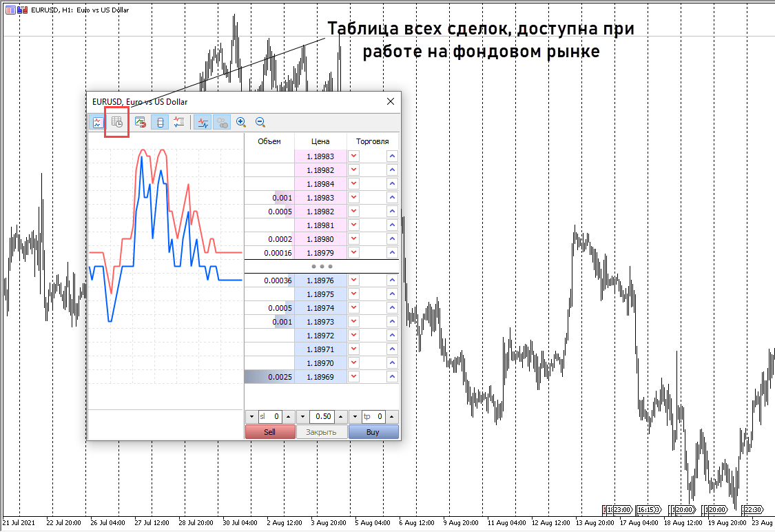The width and height of the screenshot is (775, 532).
Task: Decrease the tp value with down arrow
Action: pos(355,417)
